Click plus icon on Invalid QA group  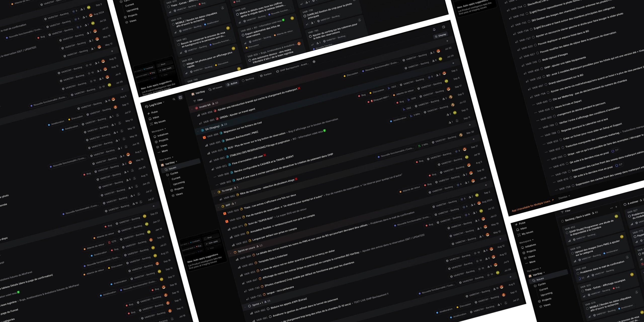(x=447, y=41)
